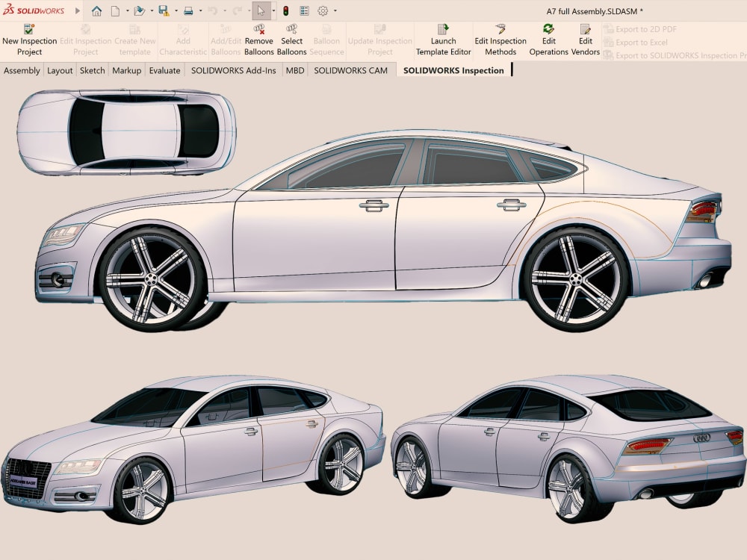This screenshot has width=747, height=560.
Task: Print the document using Print icon
Action: (188, 10)
